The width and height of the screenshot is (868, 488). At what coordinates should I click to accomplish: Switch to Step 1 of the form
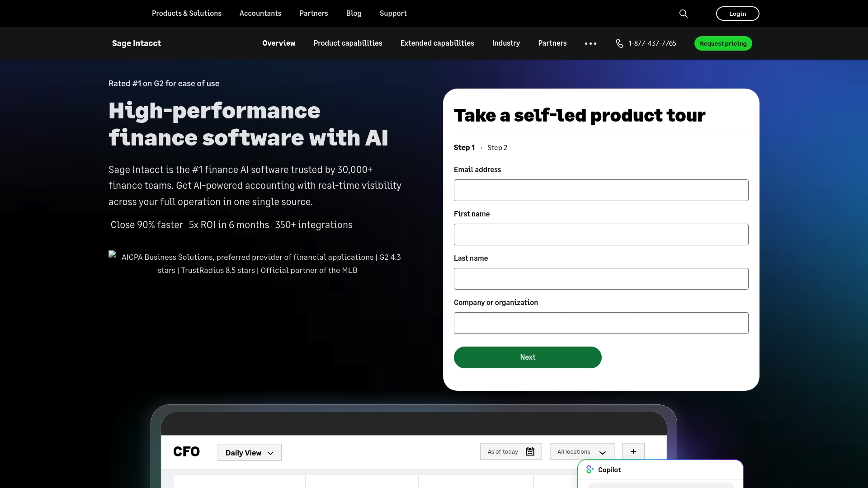[x=464, y=147]
